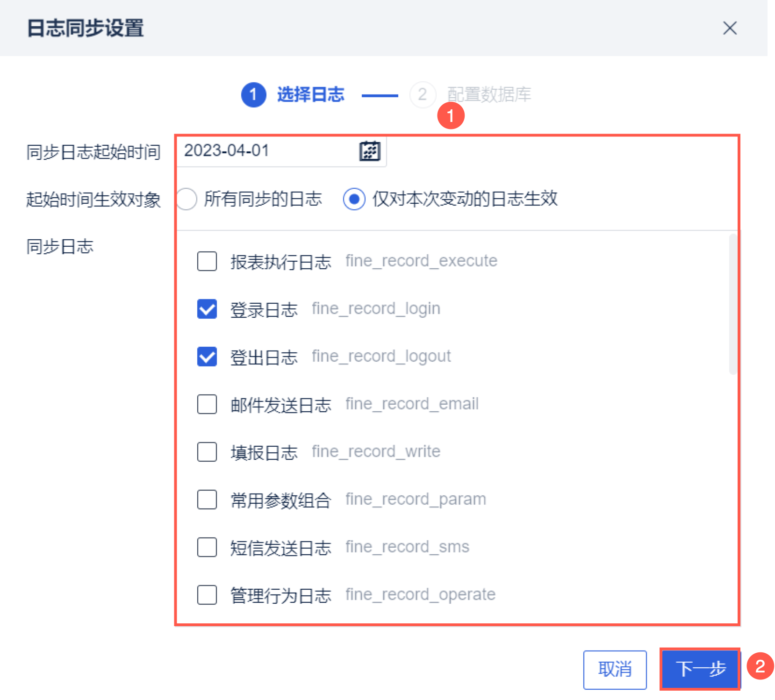Enable 常用参数组合 checkbox

tap(207, 500)
